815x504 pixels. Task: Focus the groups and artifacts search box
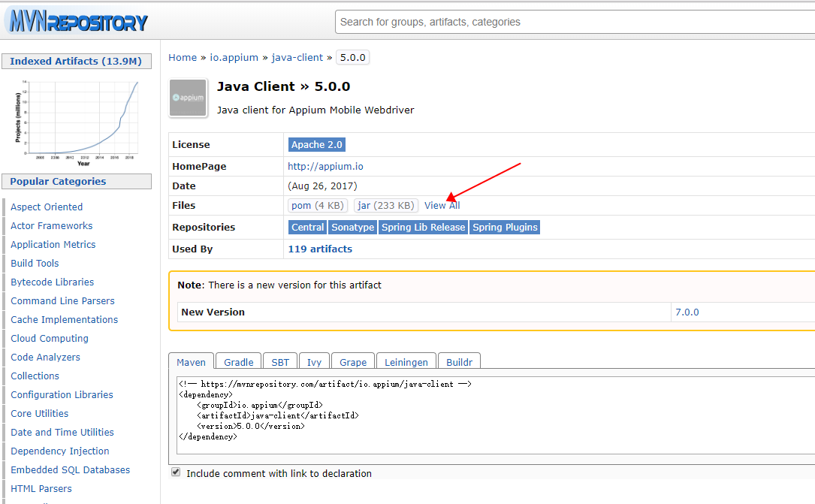[x=575, y=22]
